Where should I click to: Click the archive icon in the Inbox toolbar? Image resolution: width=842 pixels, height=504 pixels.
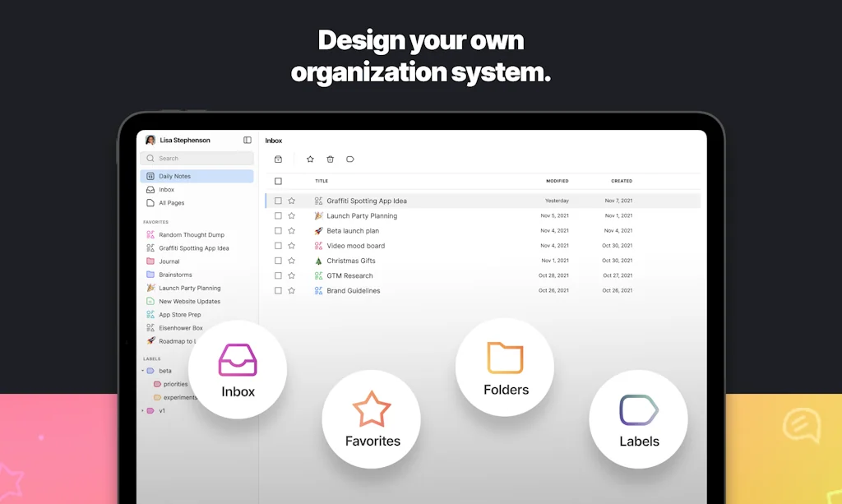[278, 160]
